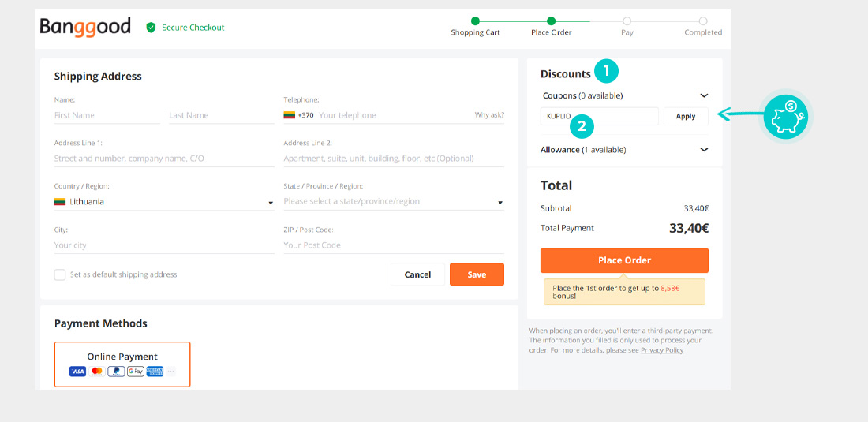
Task: Select the Online Payment method option
Action: (122, 364)
